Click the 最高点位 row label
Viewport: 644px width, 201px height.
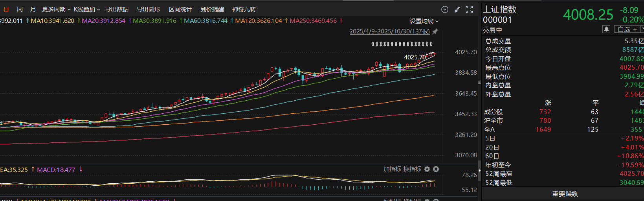[x=498, y=68]
